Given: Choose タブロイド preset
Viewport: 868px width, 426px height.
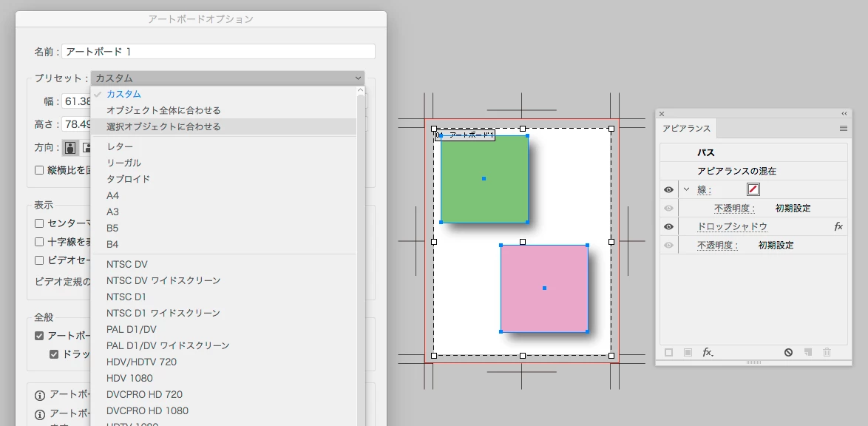Looking at the screenshot, I should tap(223, 180).
